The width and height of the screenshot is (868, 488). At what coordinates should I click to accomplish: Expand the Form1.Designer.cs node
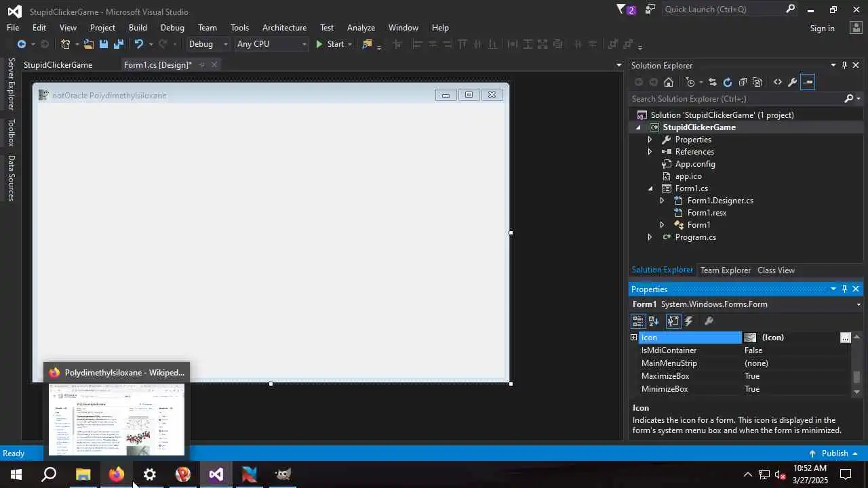click(662, 201)
